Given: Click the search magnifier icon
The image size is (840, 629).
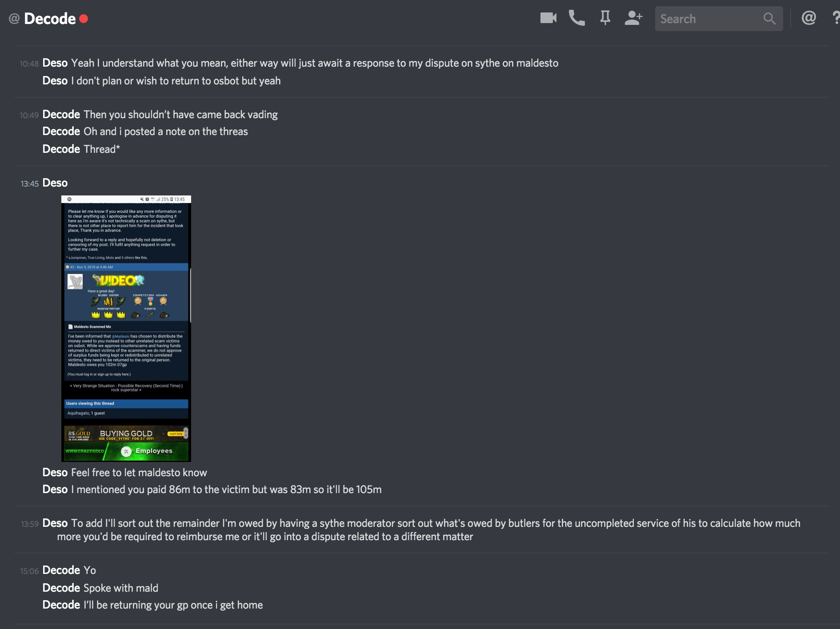Looking at the screenshot, I should tap(769, 19).
